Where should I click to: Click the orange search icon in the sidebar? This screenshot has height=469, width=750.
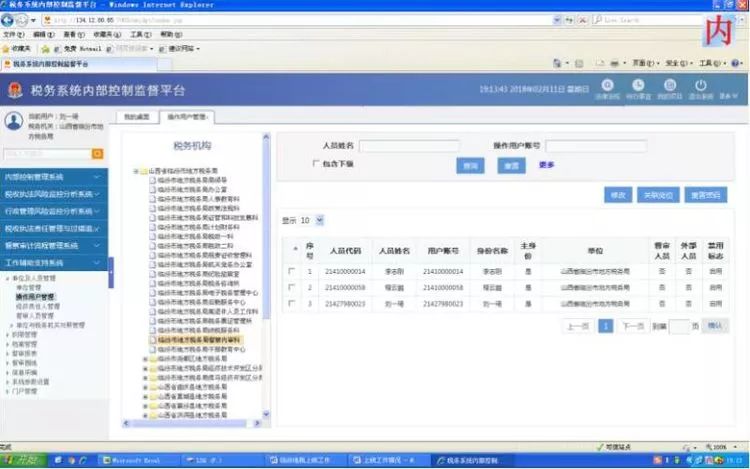(x=97, y=153)
